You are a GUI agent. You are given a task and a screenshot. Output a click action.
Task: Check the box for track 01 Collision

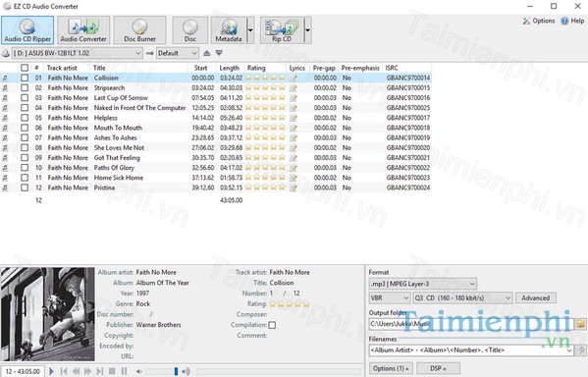coord(25,78)
